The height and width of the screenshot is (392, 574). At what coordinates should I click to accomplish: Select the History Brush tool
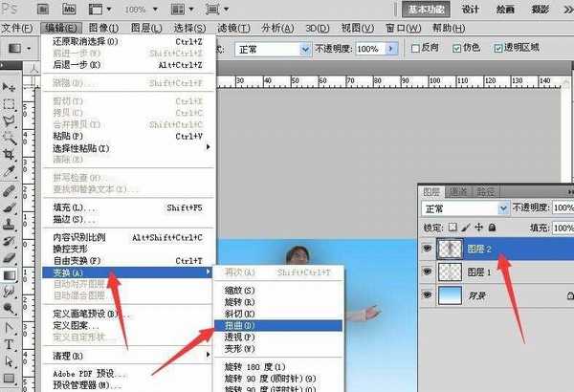9,241
